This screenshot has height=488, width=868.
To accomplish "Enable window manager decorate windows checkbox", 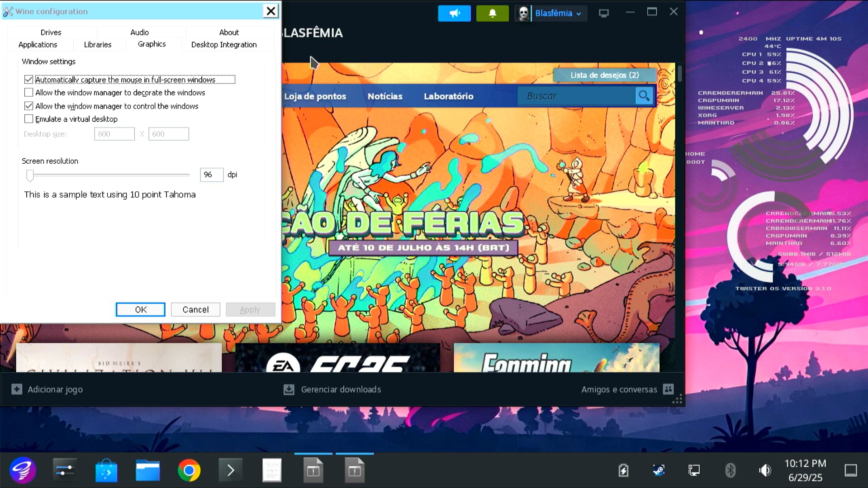I will click(x=28, y=92).
